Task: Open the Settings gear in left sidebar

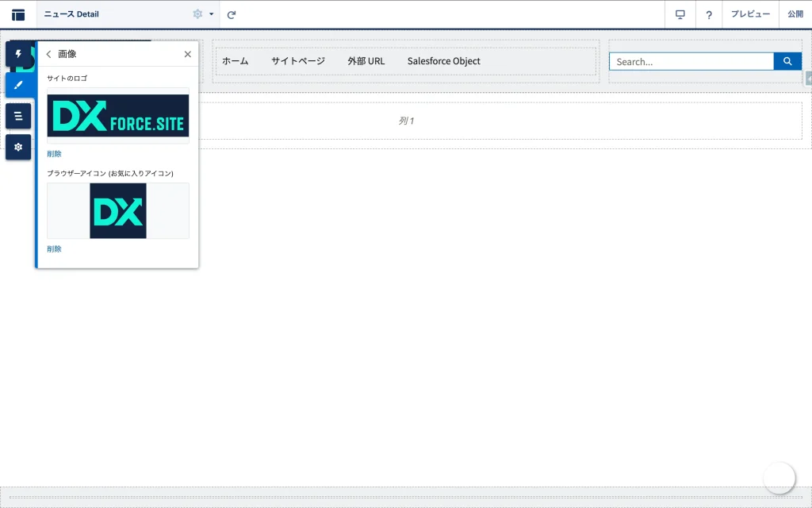Action: tap(18, 147)
